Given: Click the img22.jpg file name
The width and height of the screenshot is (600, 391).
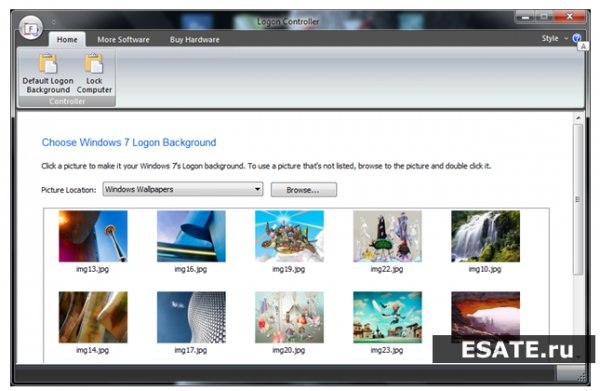Looking at the screenshot, I should coord(387,269).
